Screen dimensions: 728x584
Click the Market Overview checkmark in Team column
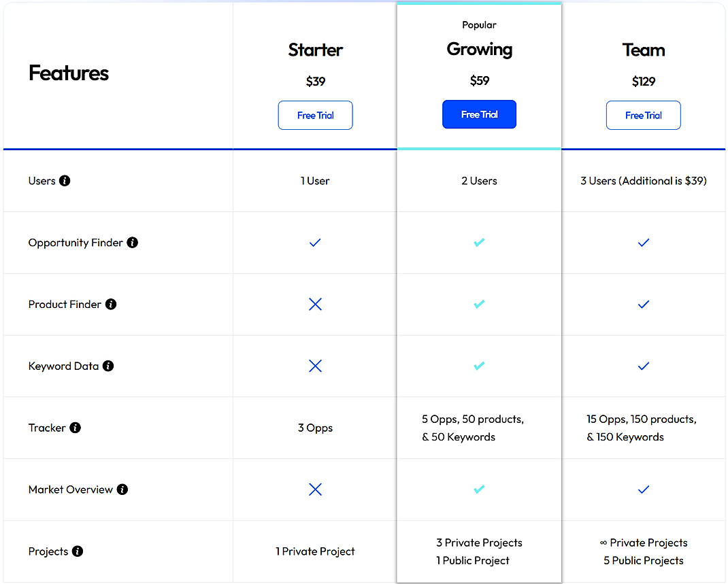[x=643, y=489]
